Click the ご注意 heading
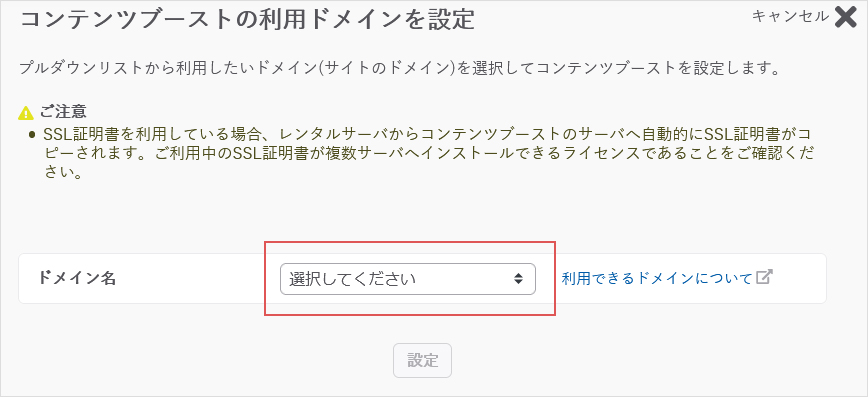This screenshot has height=397, width=868. (x=63, y=112)
